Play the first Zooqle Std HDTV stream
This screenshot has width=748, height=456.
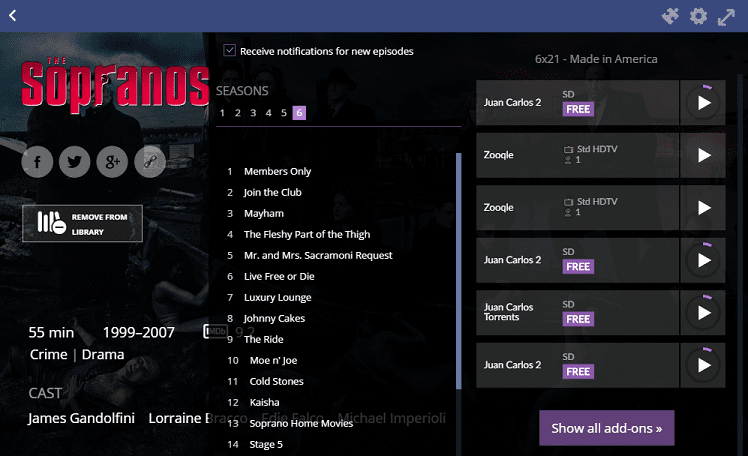(703, 155)
